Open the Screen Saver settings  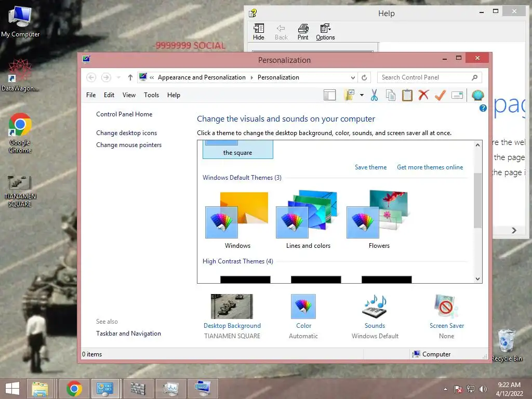(446, 316)
